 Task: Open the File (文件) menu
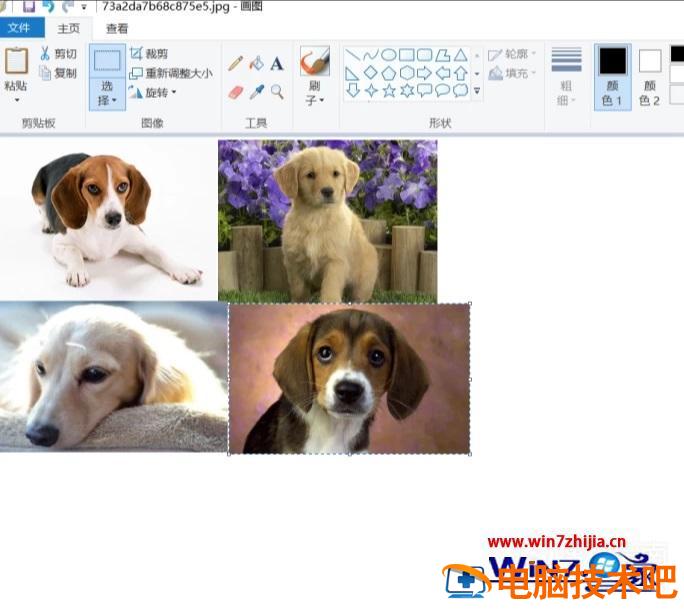(x=20, y=28)
